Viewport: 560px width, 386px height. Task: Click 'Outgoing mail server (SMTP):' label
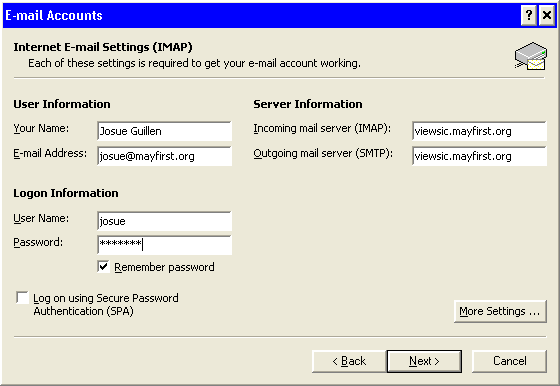coord(323,154)
